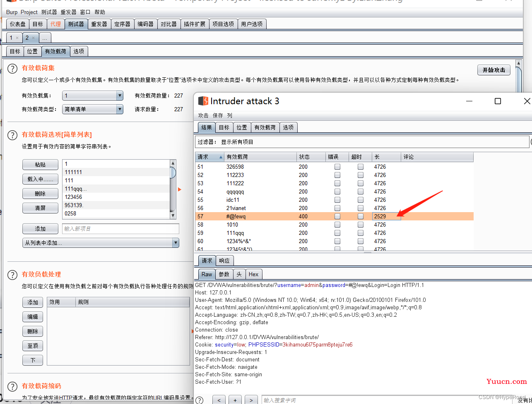Click 载入中 button
Viewport: 532px width, 404px height.
pos(40,179)
